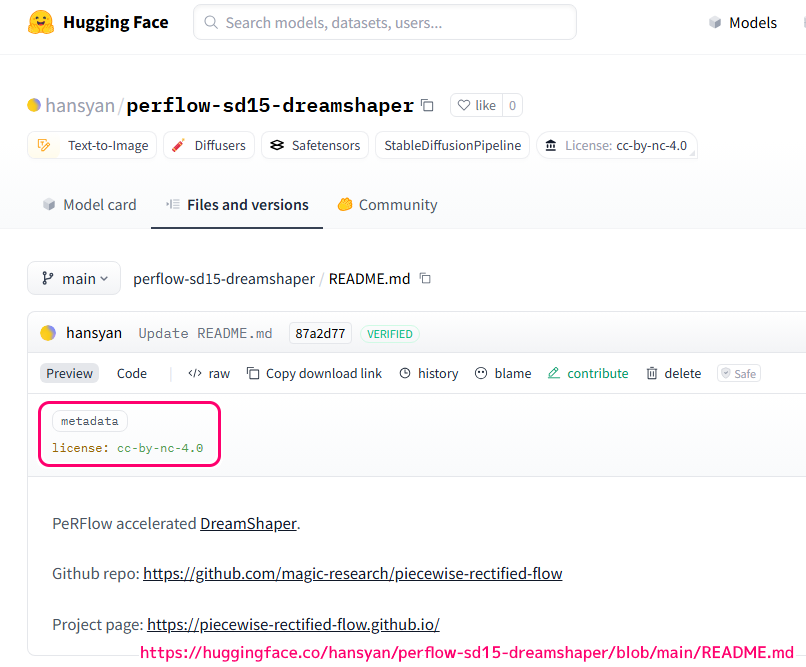Viewport: 806px width, 667px height.
Task: Select the Preview view toggle
Action: (x=69, y=374)
